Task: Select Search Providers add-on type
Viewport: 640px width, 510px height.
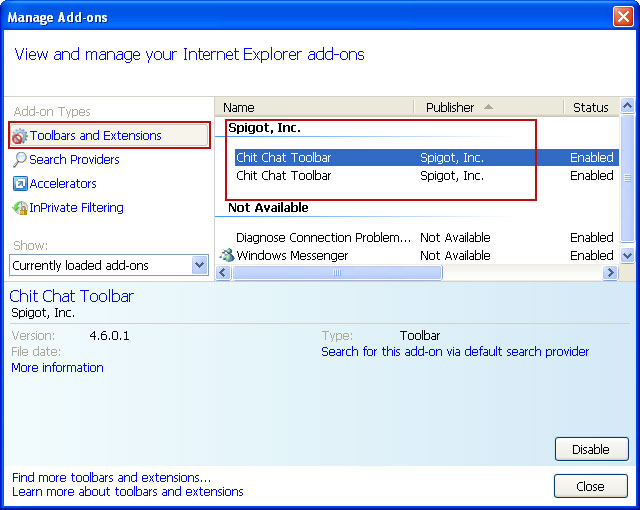Action: (74, 160)
